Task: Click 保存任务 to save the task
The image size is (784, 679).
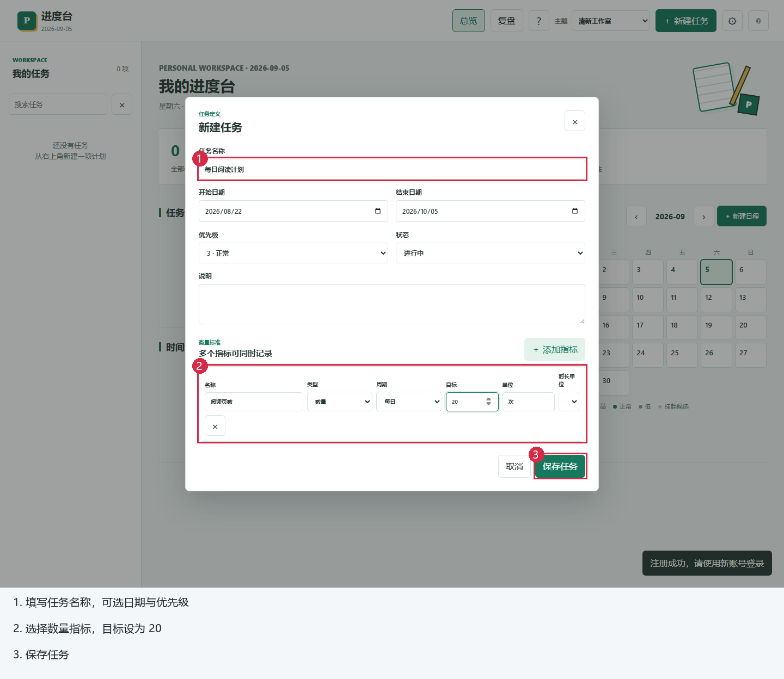Action: tap(560, 466)
